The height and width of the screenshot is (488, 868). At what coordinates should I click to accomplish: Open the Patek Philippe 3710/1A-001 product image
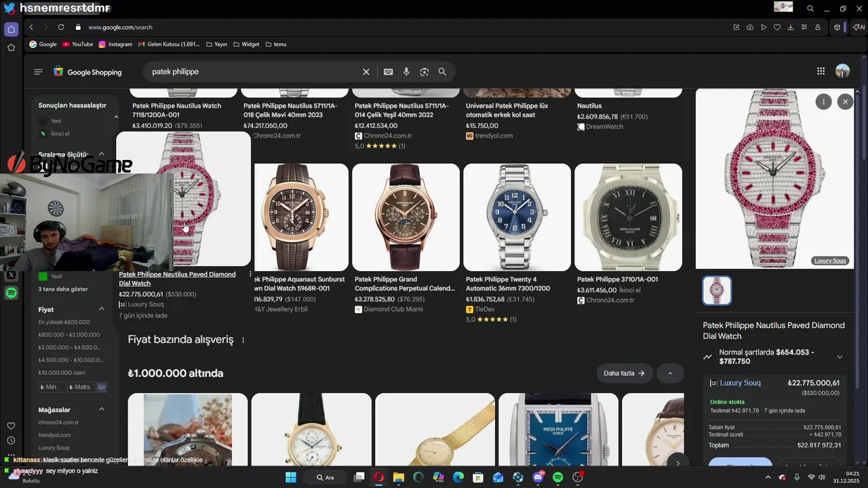(x=628, y=217)
